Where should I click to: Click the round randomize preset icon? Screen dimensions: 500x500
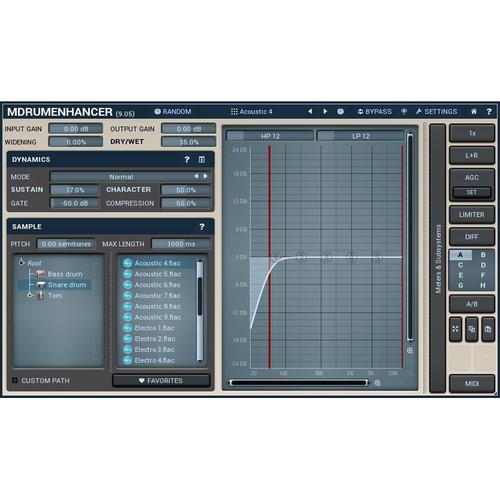[340, 112]
